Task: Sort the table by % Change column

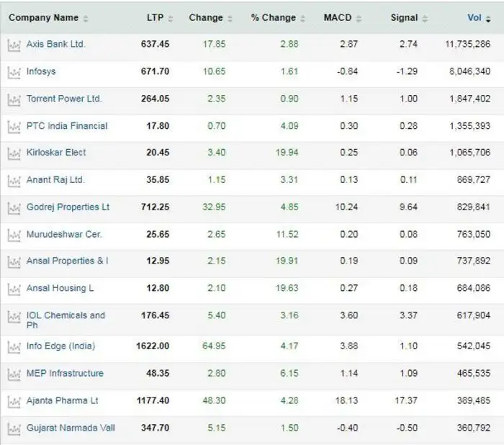Action: [278, 18]
